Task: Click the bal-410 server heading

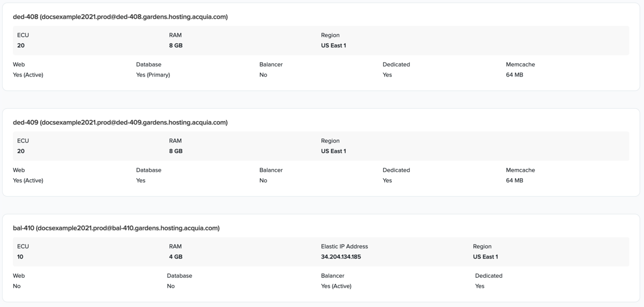Action: click(x=116, y=228)
